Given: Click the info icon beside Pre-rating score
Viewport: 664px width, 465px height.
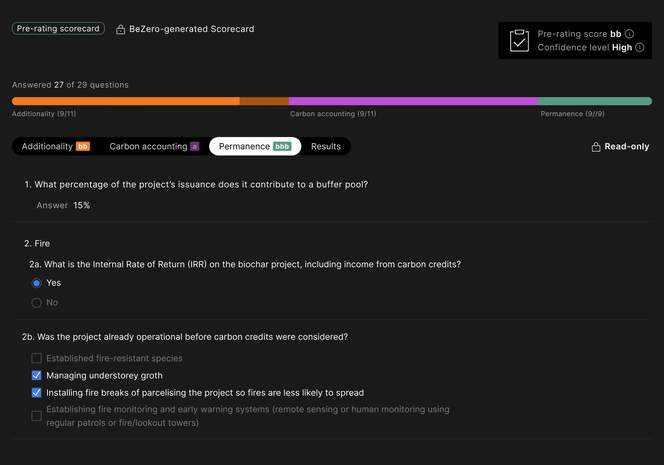Looking at the screenshot, I should click(x=629, y=34).
